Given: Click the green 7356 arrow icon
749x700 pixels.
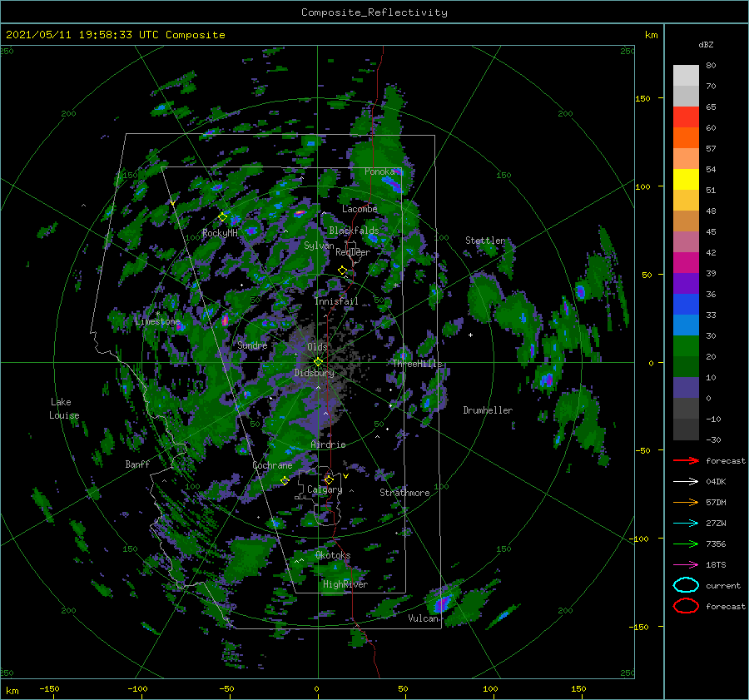Looking at the screenshot, I should coord(686,544).
